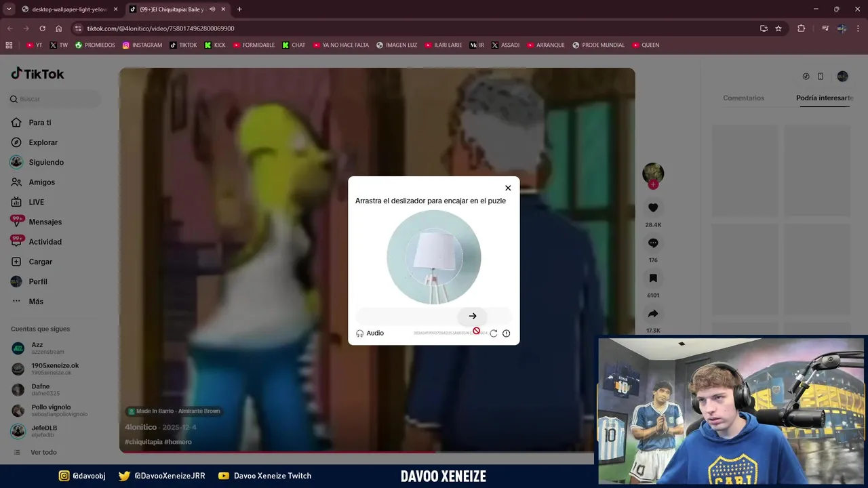Open Mensajes inbox
This screenshot has height=488, width=868.
click(45, 222)
